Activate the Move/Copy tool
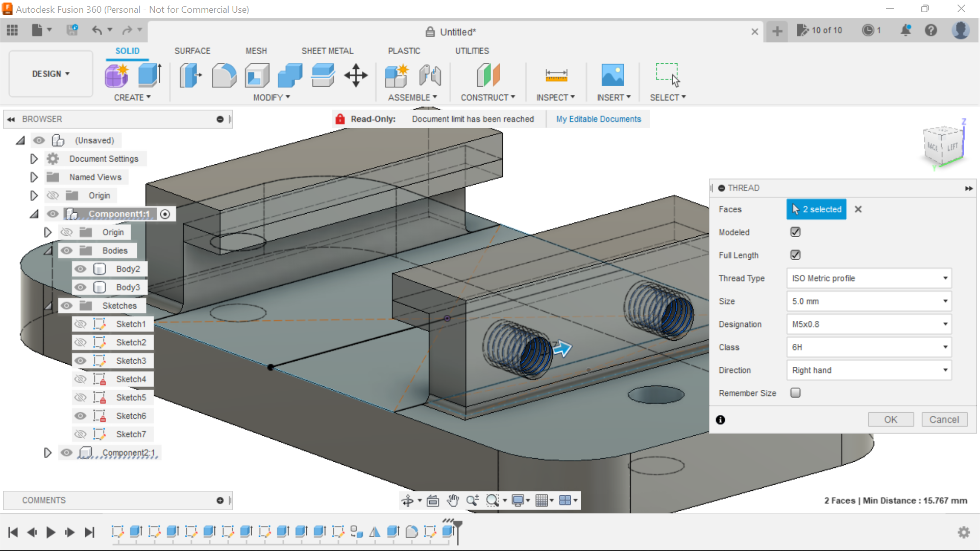980x551 pixels. [356, 76]
